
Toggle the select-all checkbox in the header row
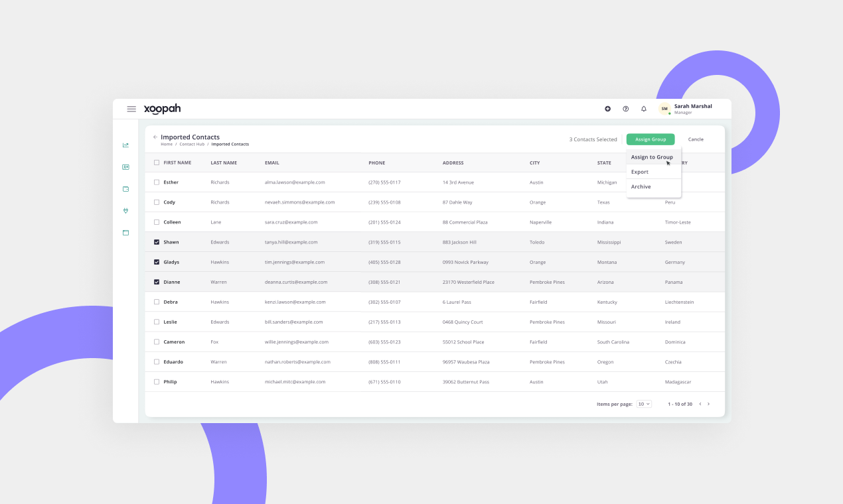(x=155, y=162)
